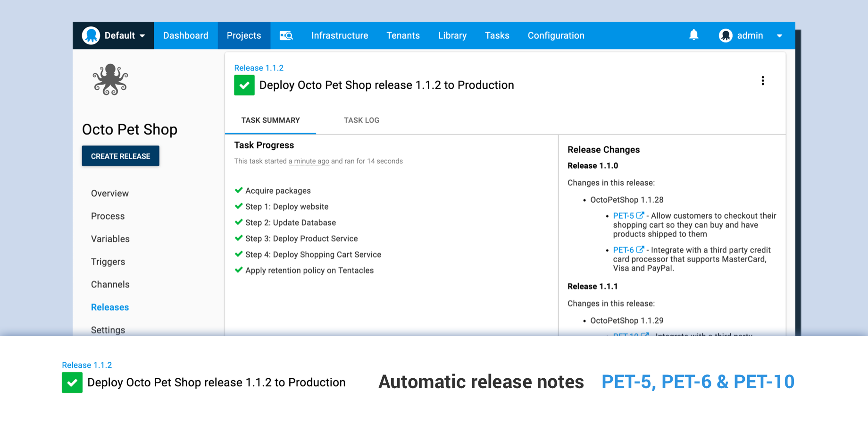868x425 pixels.
Task: Open the Infrastructure menu
Action: click(340, 35)
